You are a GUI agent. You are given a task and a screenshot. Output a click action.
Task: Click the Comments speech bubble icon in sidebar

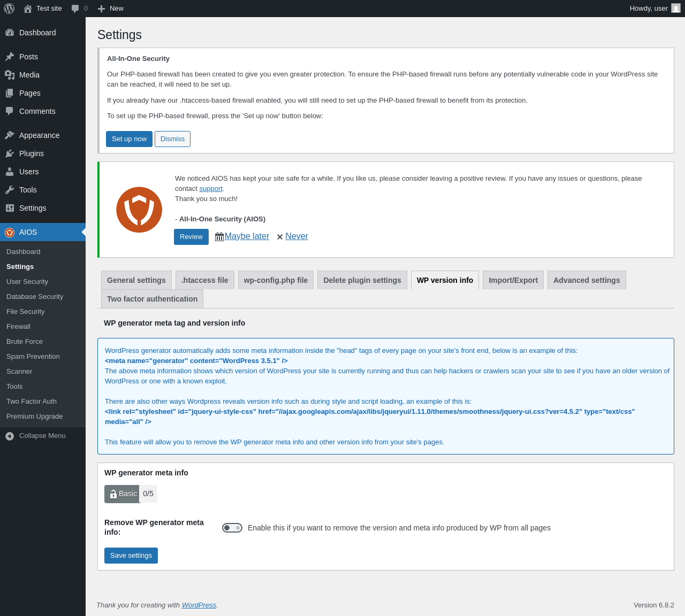10,111
